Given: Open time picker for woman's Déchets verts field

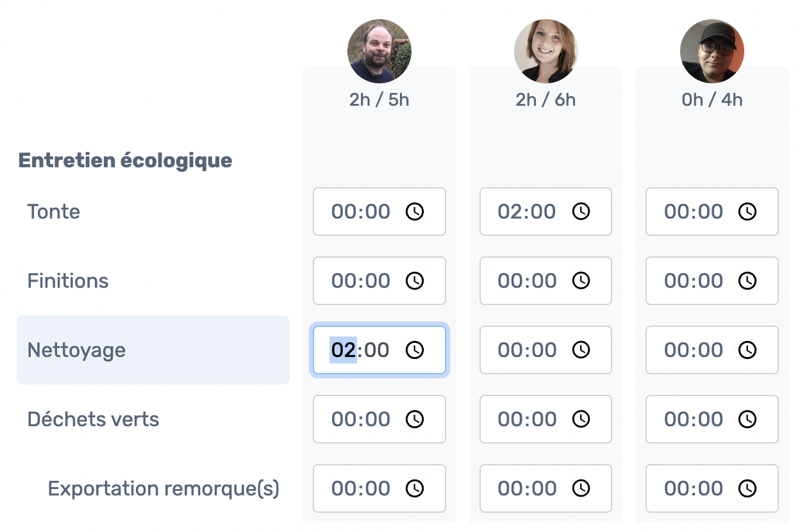Looking at the screenshot, I should (x=581, y=419).
